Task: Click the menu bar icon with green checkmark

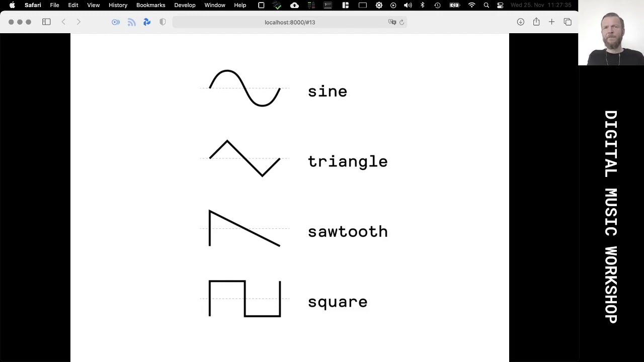Action: pyautogui.click(x=277, y=5)
